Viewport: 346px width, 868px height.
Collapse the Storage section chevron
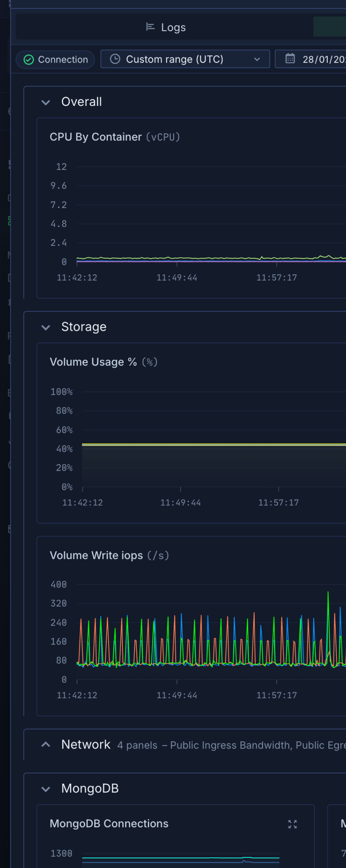[x=46, y=327]
